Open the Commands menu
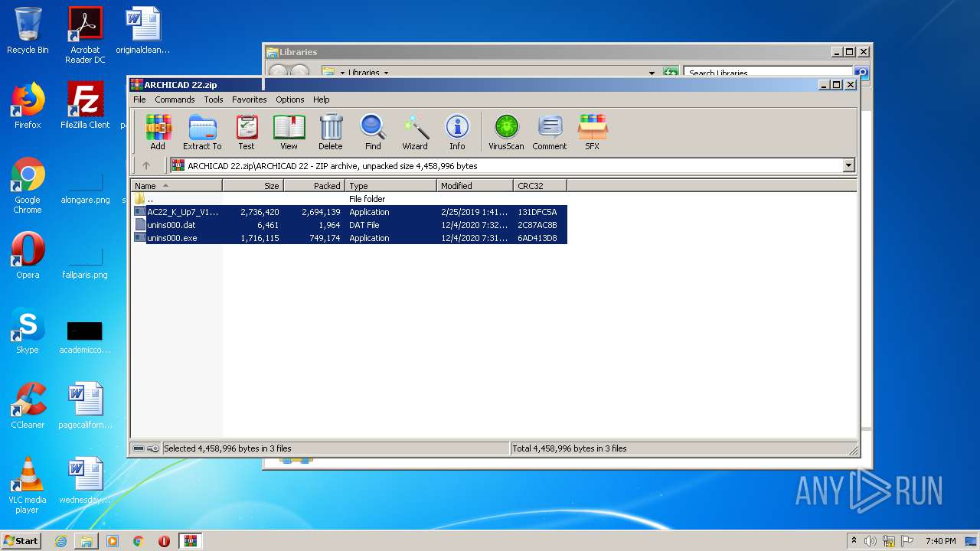 [175, 99]
